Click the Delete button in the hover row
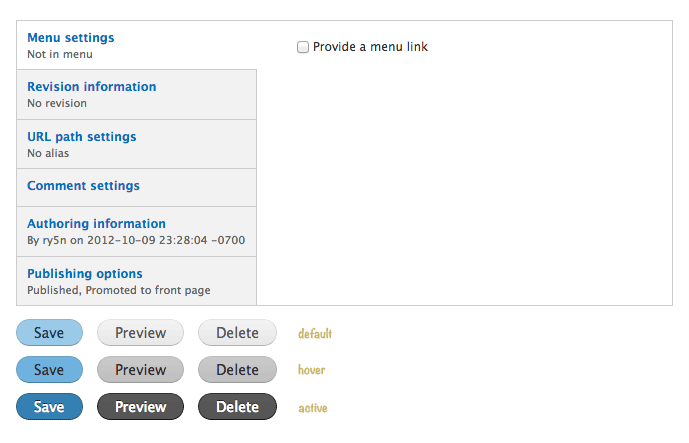The image size is (689, 443). point(237,370)
